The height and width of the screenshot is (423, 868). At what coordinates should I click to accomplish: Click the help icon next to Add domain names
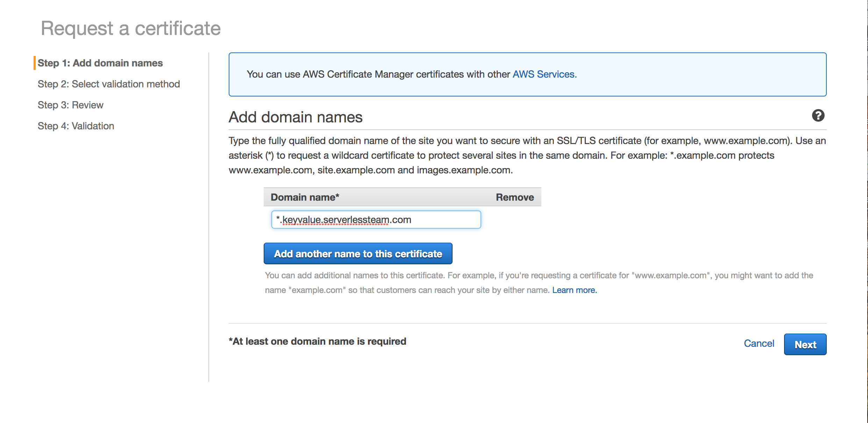(819, 116)
